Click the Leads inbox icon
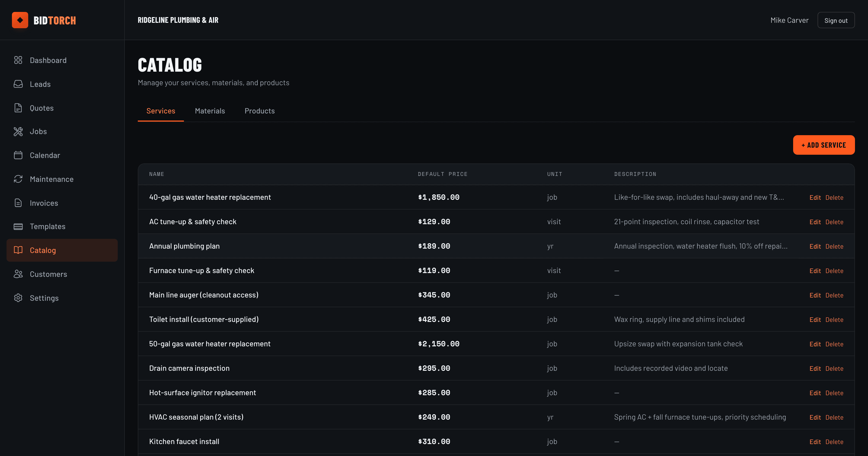The height and width of the screenshot is (456, 868). pos(18,84)
